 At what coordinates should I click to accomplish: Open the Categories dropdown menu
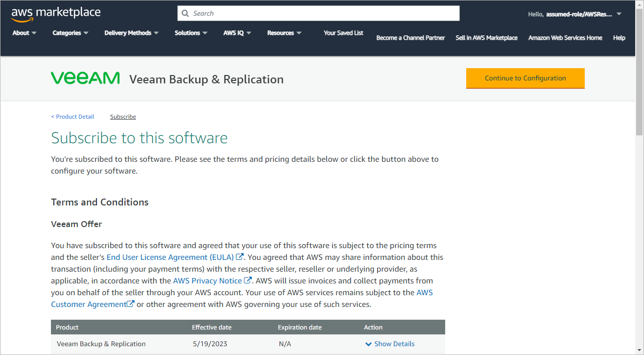tap(71, 33)
